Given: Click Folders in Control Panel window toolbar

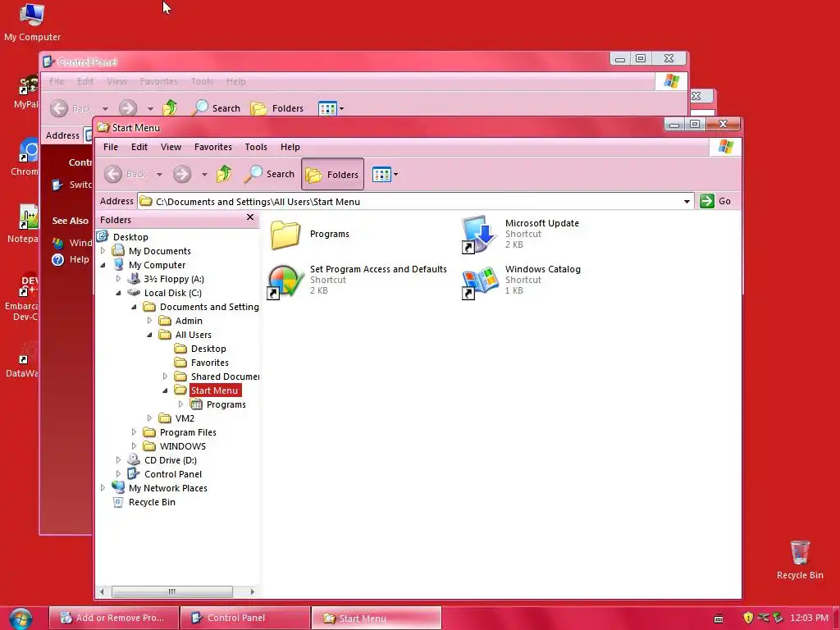Looking at the screenshot, I should coord(277,108).
